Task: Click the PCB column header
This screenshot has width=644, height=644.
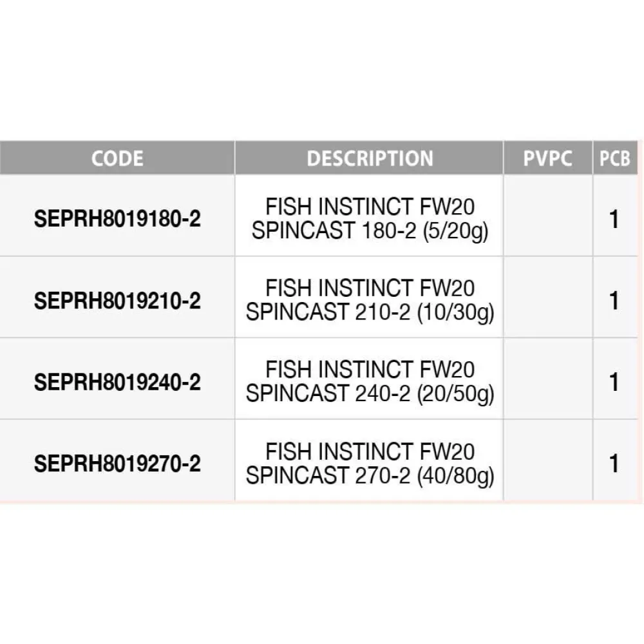Action: coord(614,158)
